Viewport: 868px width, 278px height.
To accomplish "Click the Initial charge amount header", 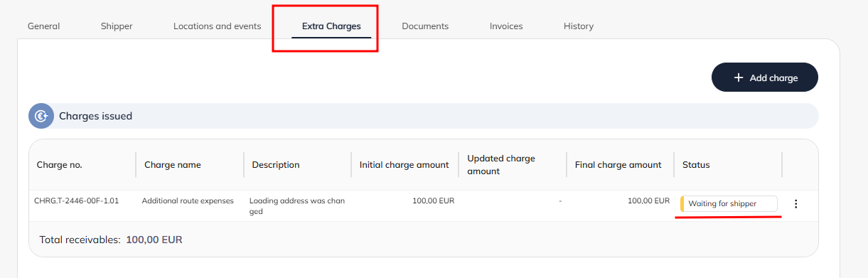I will click(404, 165).
